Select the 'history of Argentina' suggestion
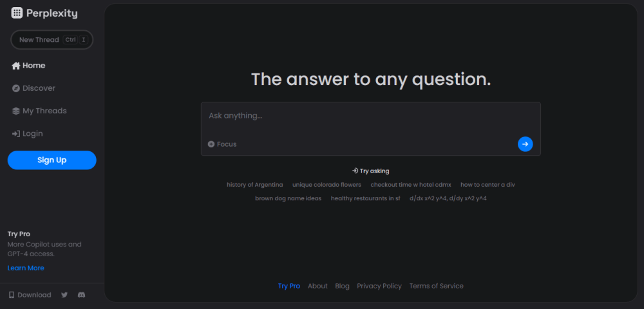Image resolution: width=644 pixels, height=309 pixels. [x=254, y=185]
